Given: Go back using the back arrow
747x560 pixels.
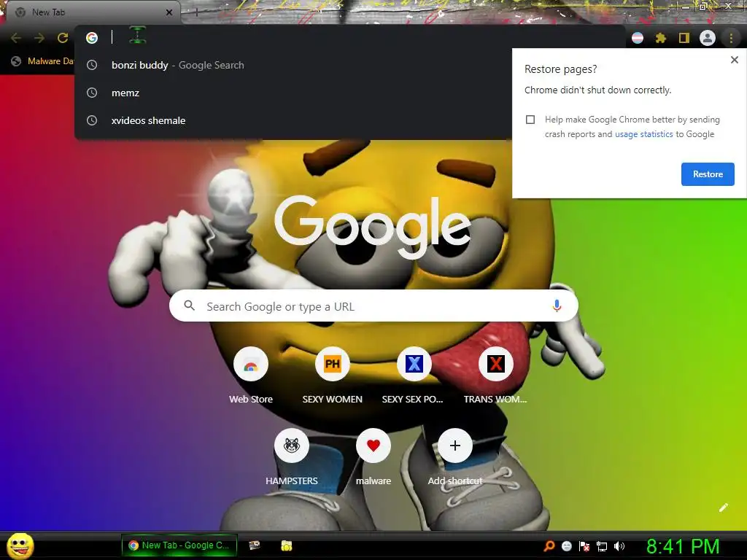Looking at the screenshot, I should 16,38.
